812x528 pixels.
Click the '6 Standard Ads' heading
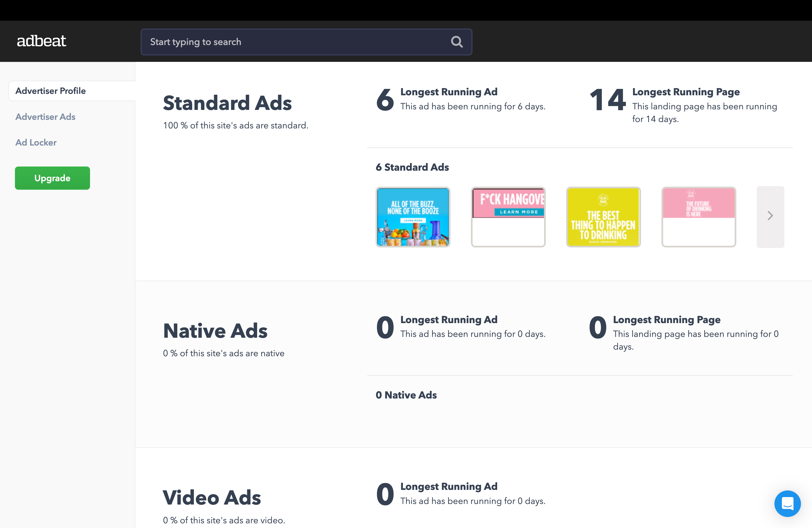coord(412,167)
